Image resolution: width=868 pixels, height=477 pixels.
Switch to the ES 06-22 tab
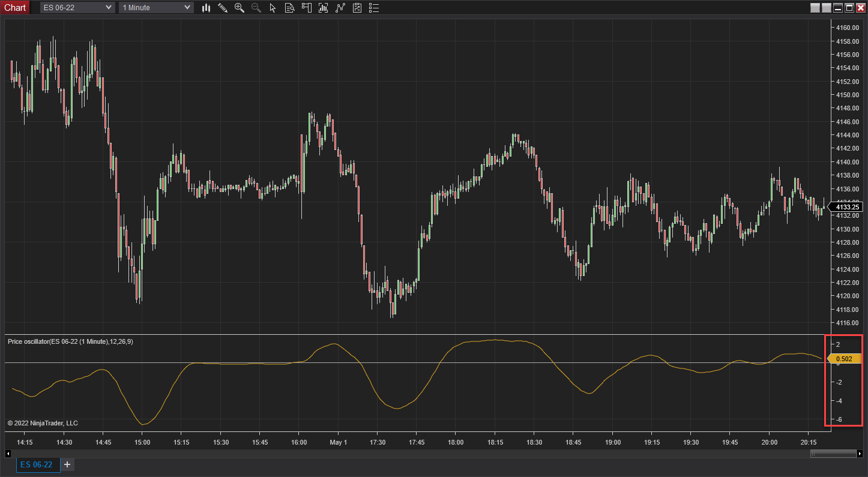click(37, 464)
